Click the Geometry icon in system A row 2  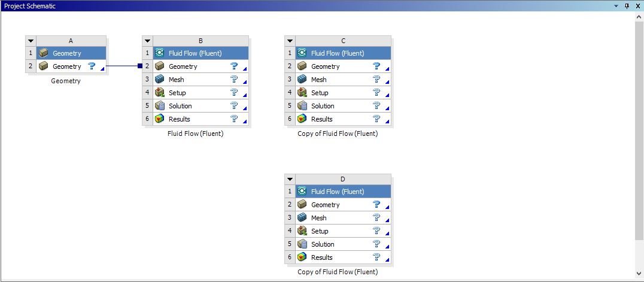(x=44, y=66)
